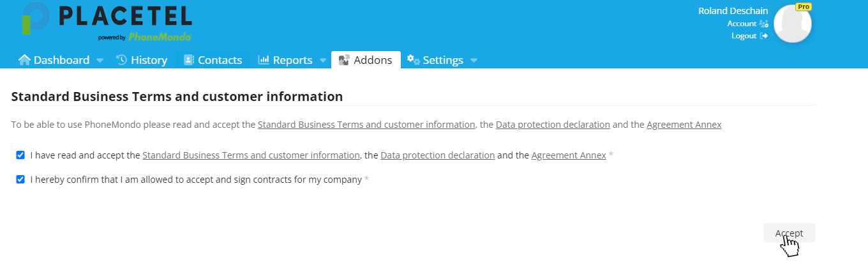The image size is (868, 271).
Task: Open the Contacts tab
Action: 213,60
